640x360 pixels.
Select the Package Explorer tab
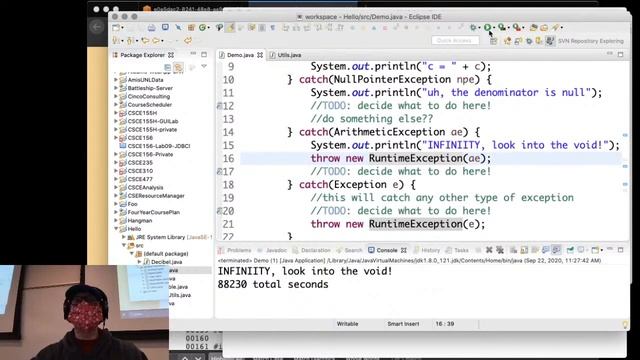tap(142, 55)
